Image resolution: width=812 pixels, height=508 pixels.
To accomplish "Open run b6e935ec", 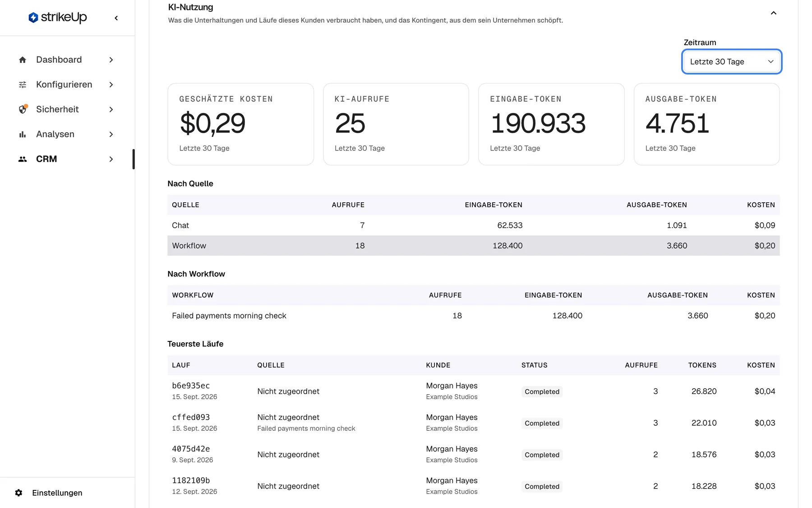I will point(473,391).
